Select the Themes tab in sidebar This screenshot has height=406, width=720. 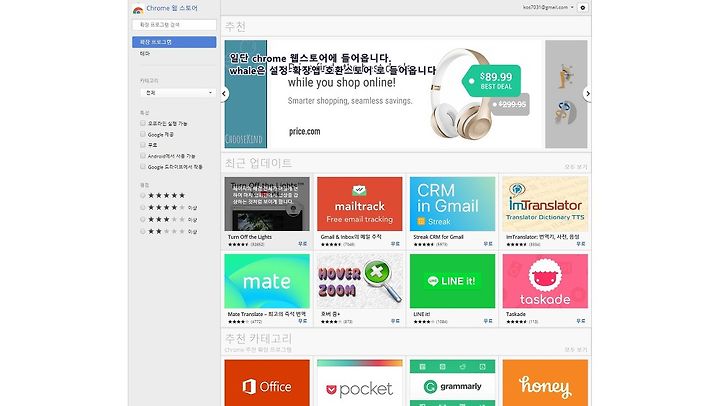coord(145,54)
